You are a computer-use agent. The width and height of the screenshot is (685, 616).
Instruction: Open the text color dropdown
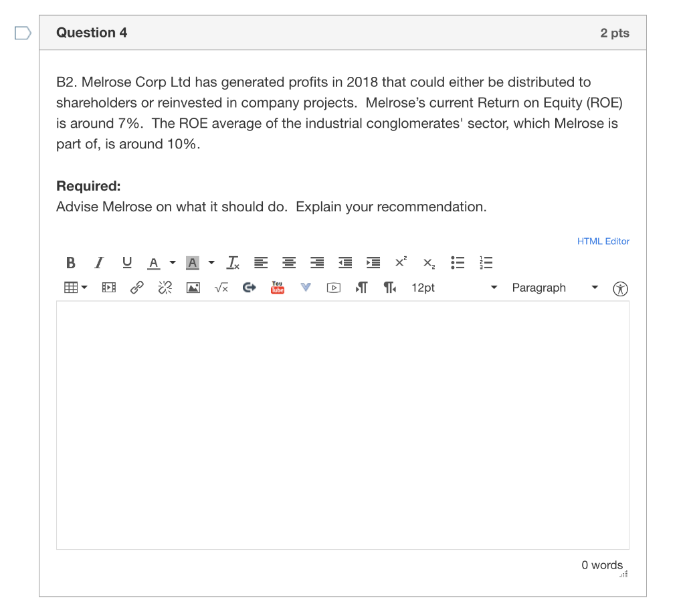172,262
